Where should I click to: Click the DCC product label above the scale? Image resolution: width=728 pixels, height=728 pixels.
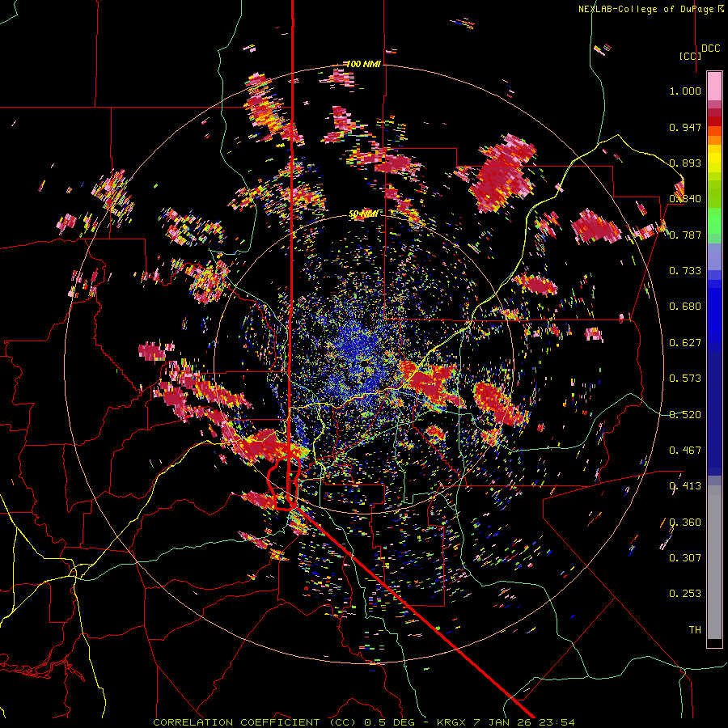click(710, 49)
